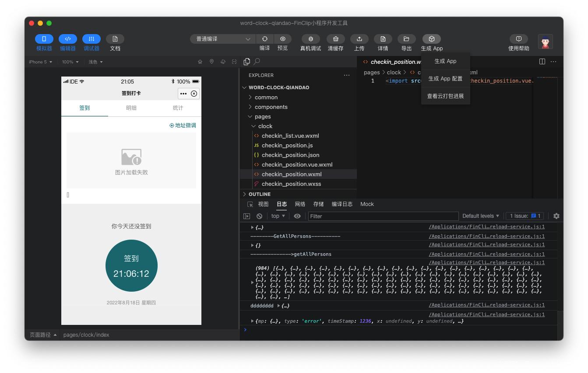
Task: Click the 清缓存 clear cache icon
Action: [x=336, y=39]
